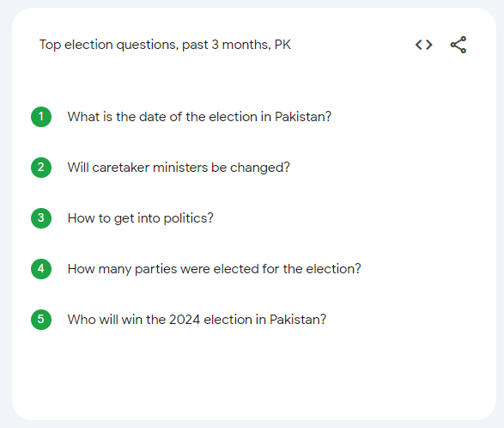Click the word 'caretaker' in question two
Image resolution: width=504 pixels, height=428 pixels.
[x=120, y=168]
